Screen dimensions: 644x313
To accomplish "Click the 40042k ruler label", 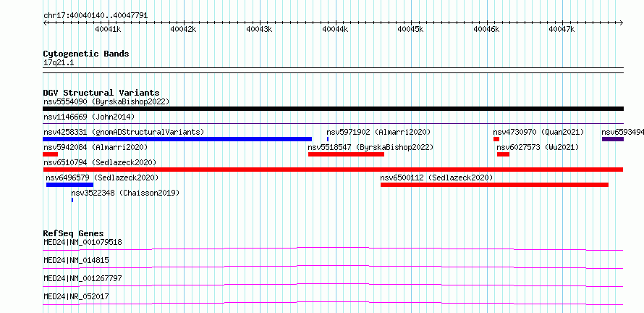I will click(x=184, y=29).
